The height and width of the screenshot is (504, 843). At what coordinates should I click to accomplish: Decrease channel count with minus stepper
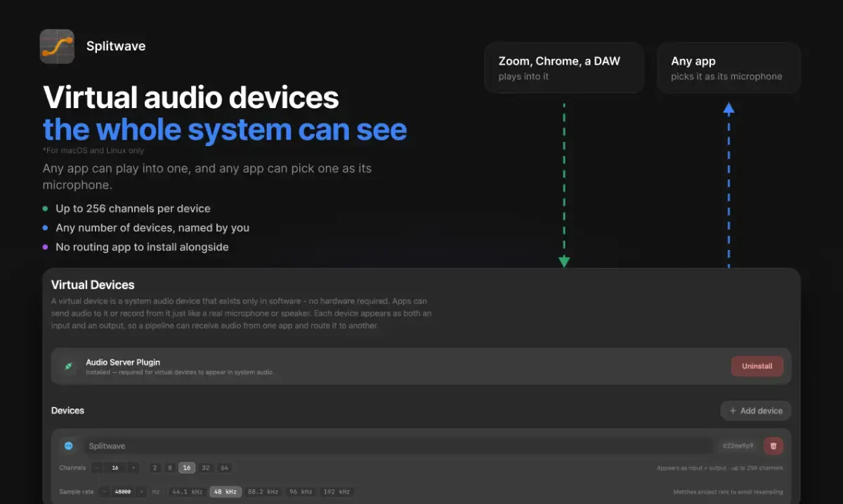click(97, 467)
